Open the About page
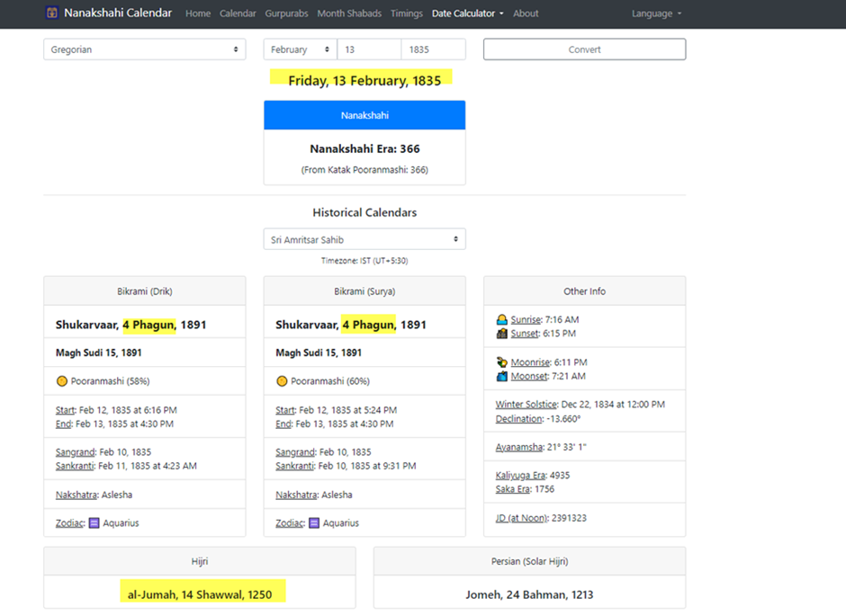 pos(526,13)
